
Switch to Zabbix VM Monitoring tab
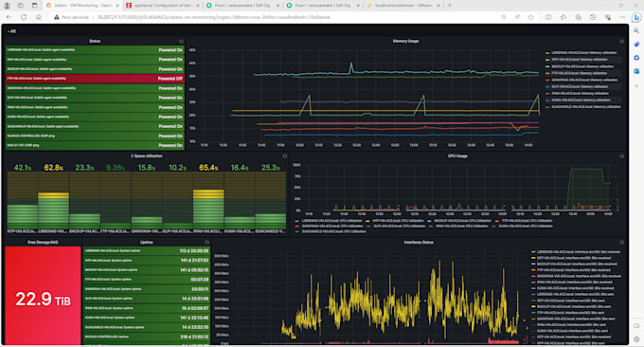pos(81,6)
